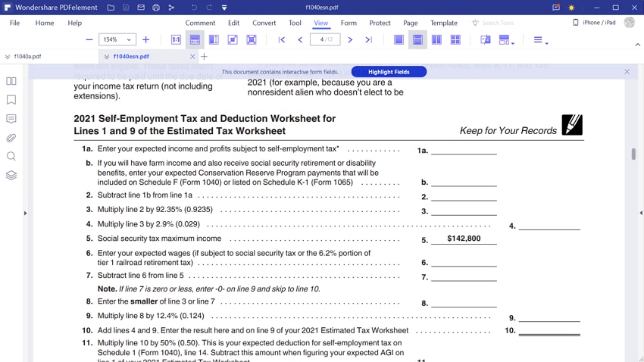This screenshot has width=644, height=362.
Task: Click the share icon in title bar
Action: point(171,8)
